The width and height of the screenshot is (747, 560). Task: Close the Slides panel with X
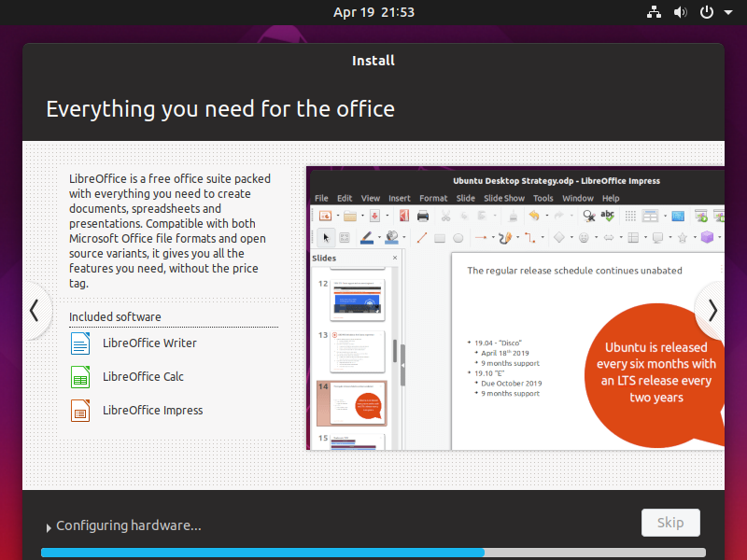395,258
